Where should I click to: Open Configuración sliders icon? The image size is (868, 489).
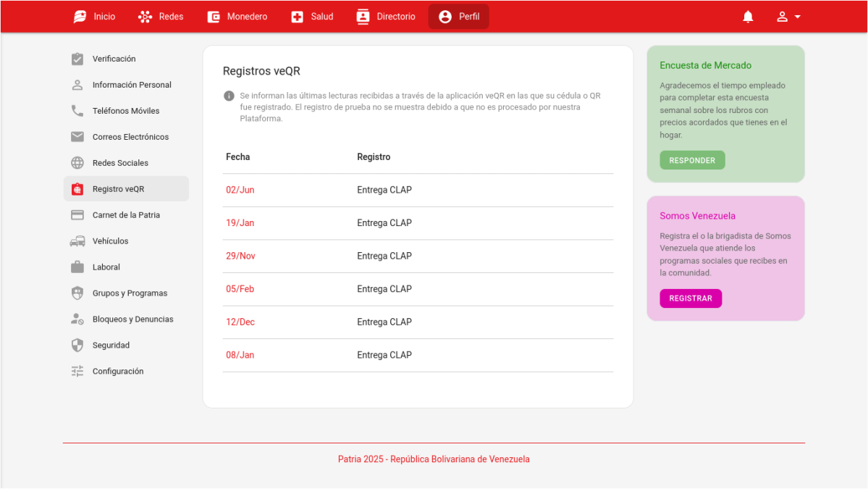[x=77, y=372]
